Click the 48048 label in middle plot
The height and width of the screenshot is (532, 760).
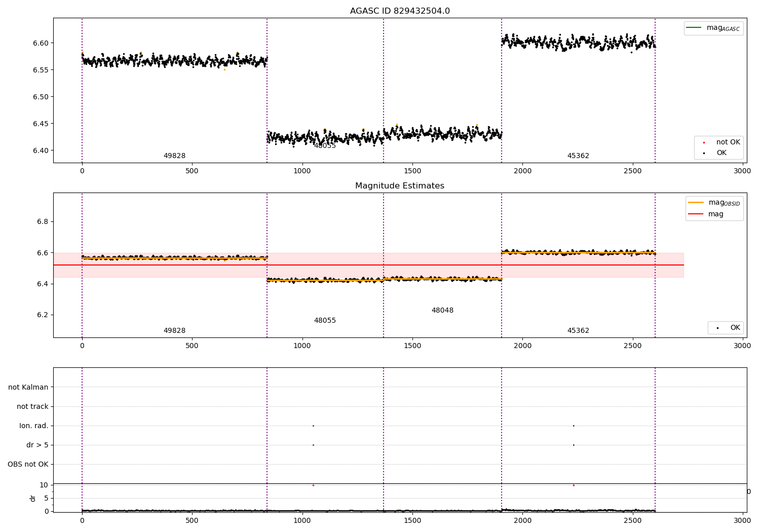click(442, 310)
